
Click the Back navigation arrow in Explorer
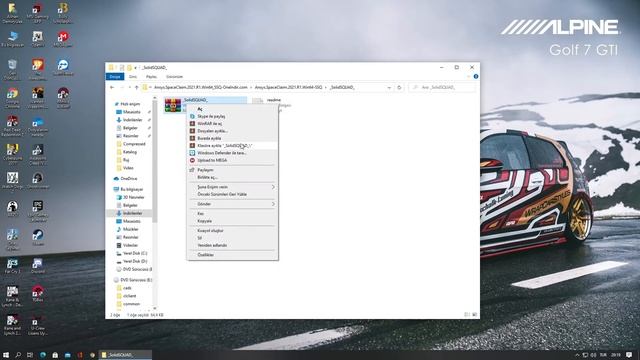pyautogui.click(x=112, y=87)
